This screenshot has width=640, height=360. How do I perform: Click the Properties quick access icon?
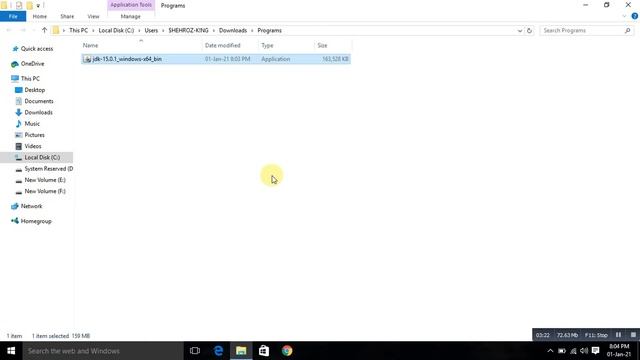[x=19, y=5]
